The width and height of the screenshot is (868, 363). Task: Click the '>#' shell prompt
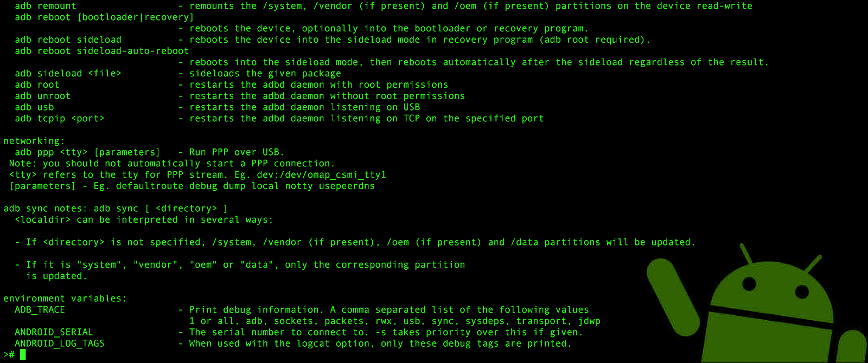[9, 355]
